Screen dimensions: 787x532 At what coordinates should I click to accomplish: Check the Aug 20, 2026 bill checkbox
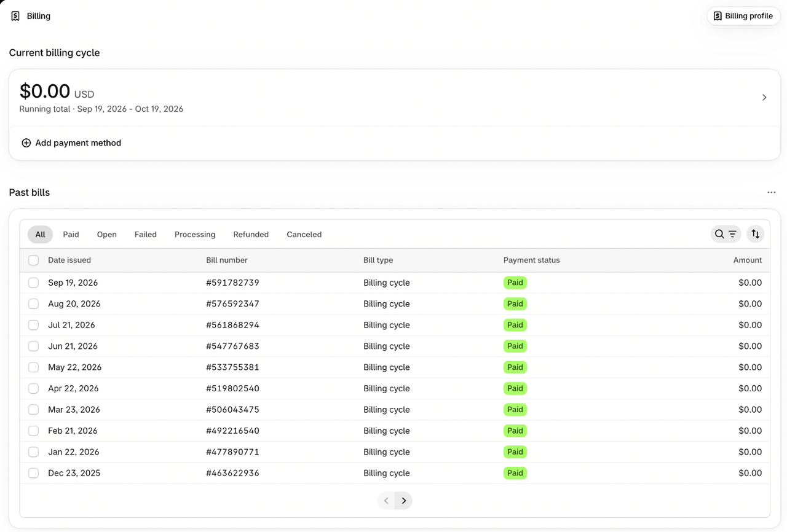[33, 304]
